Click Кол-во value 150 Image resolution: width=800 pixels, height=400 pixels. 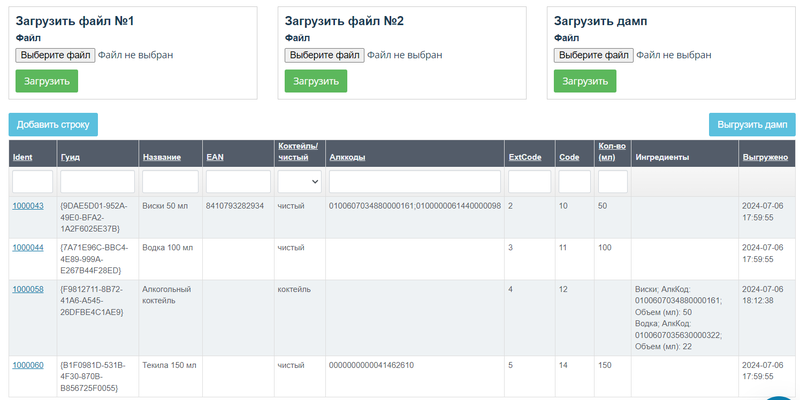pyautogui.click(x=604, y=365)
